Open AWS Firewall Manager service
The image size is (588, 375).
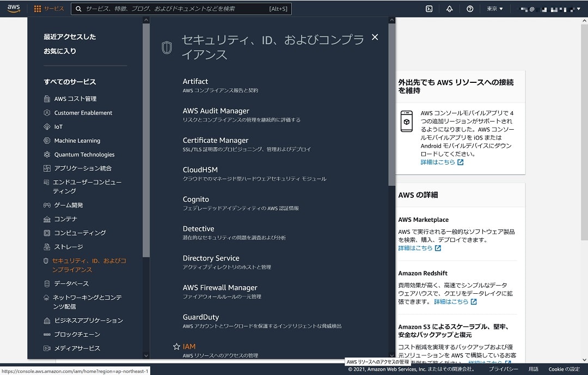pos(220,288)
